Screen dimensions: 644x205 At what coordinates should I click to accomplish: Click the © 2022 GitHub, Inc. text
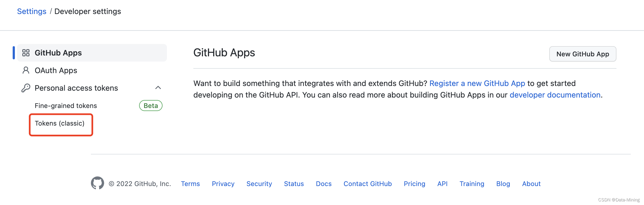tap(140, 184)
